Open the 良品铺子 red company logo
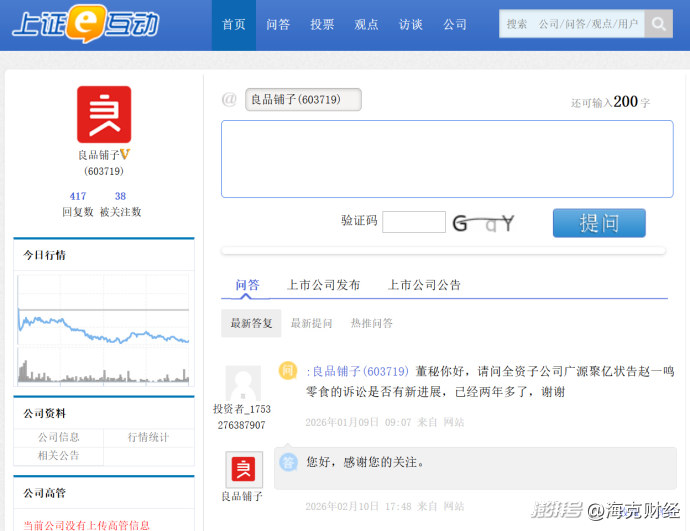 [104, 114]
